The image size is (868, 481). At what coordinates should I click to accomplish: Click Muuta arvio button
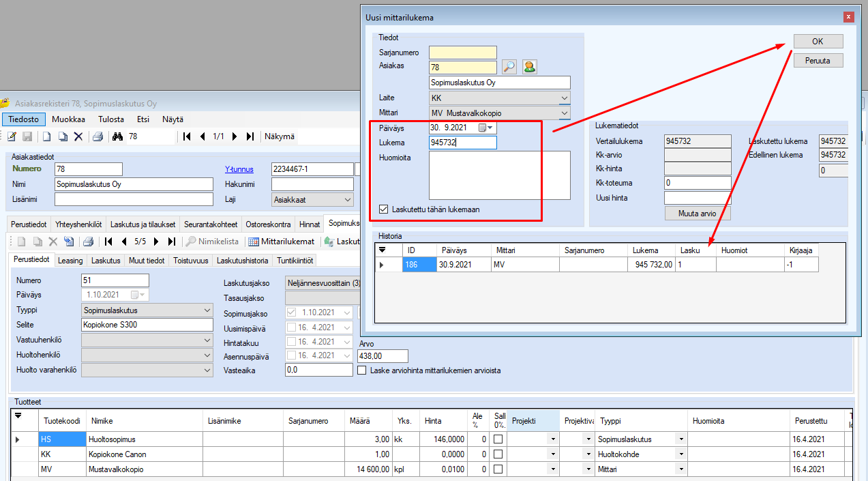coord(698,213)
